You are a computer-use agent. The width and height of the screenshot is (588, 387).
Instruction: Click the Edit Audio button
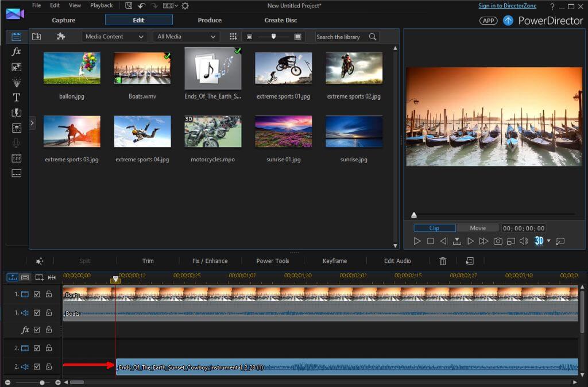click(397, 261)
